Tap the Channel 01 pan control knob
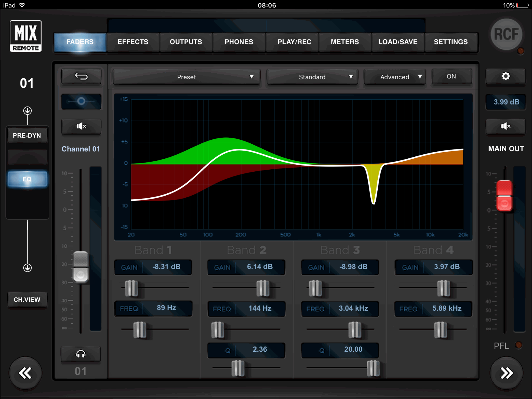The image size is (532, 399). (81, 101)
